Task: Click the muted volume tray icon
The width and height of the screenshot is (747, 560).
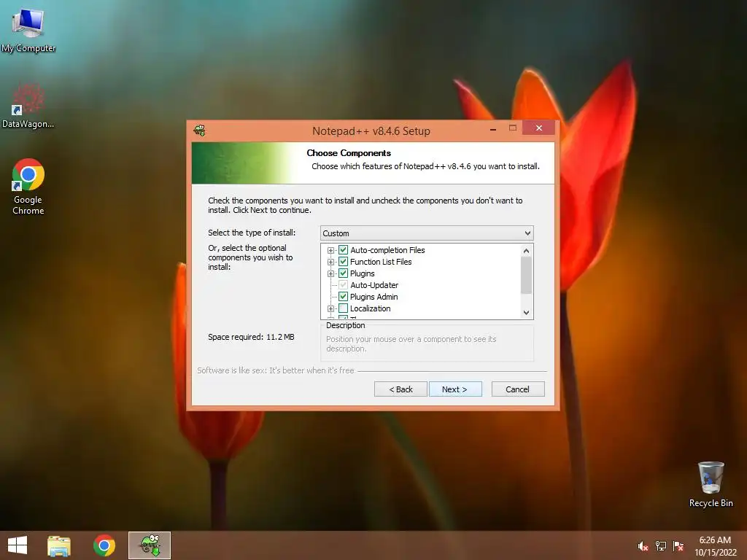Action: coord(643,546)
